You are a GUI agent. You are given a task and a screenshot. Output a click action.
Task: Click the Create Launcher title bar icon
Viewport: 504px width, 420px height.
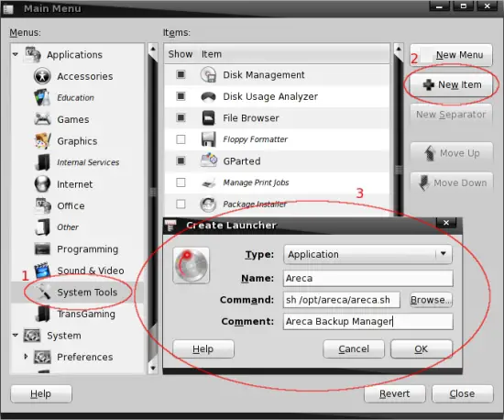point(170,225)
